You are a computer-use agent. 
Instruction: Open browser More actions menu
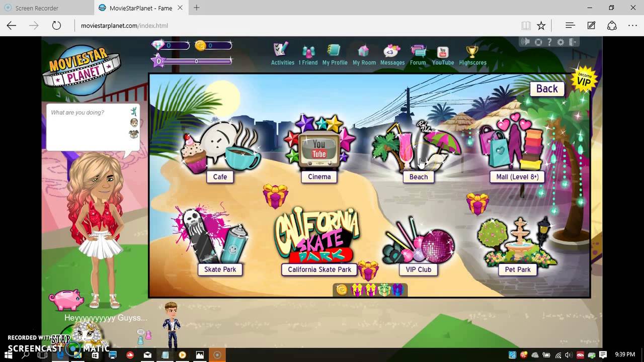click(x=632, y=26)
